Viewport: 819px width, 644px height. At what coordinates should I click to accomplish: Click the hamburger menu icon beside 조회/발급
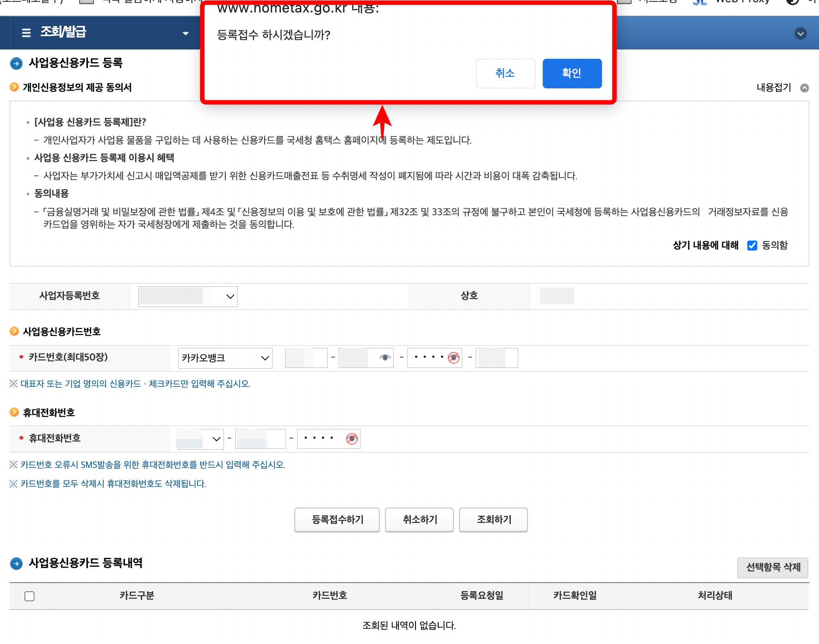coord(26,32)
